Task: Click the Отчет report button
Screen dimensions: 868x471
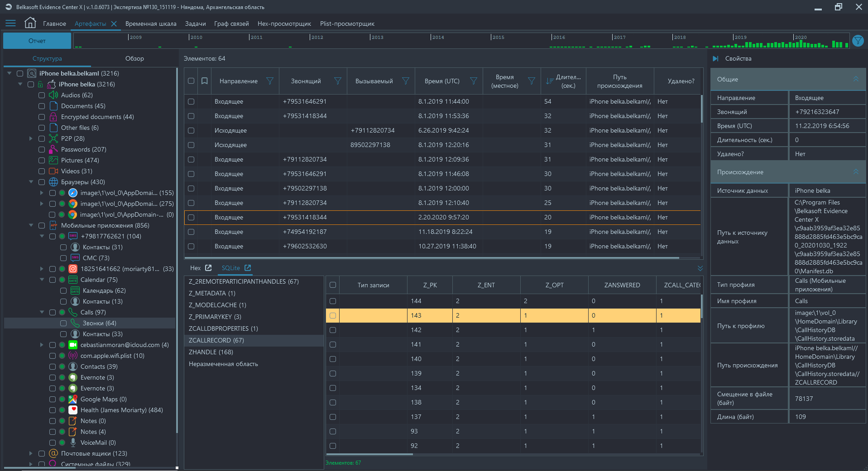Action: [x=37, y=41]
